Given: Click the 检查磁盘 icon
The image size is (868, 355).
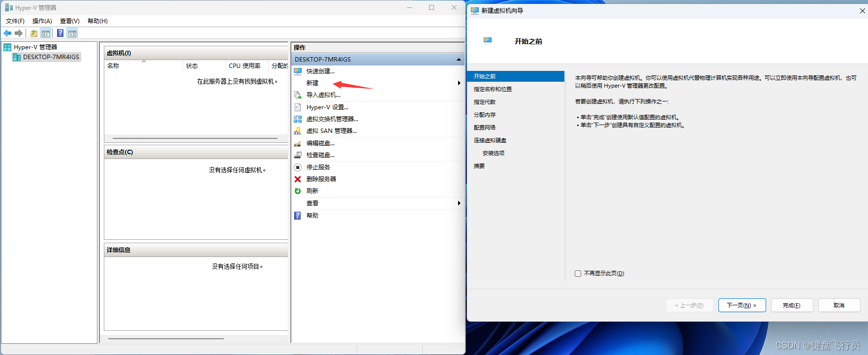Looking at the screenshot, I should tap(298, 155).
